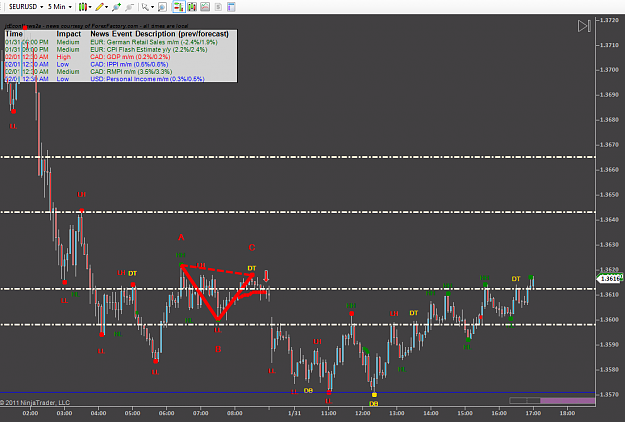Viewport: 625px width, 422px height.
Task: Select the cursor pointer tool icon
Action: point(145,7)
